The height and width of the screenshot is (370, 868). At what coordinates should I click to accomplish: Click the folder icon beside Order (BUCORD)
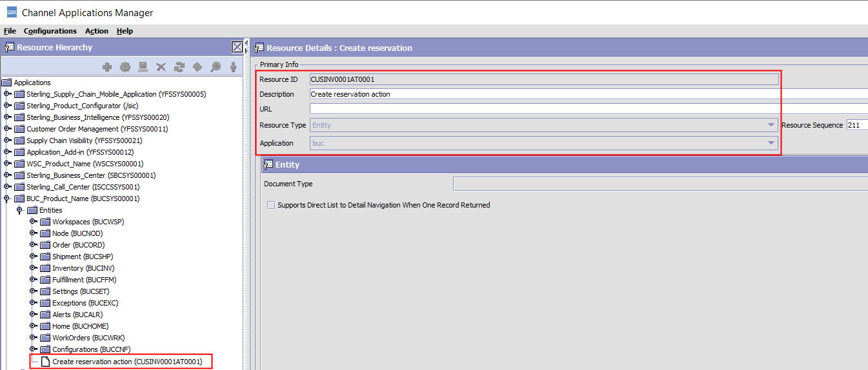[x=45, y=245]
